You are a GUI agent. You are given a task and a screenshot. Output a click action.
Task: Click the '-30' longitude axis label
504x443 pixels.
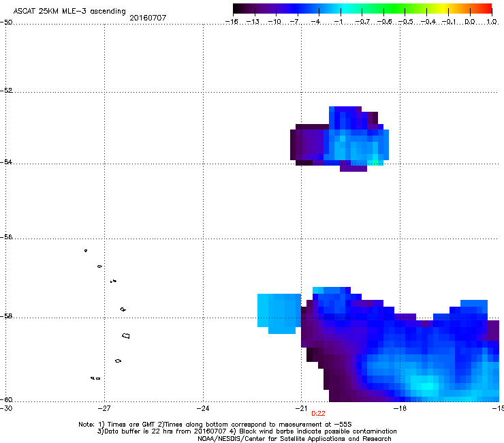(5, 408)
